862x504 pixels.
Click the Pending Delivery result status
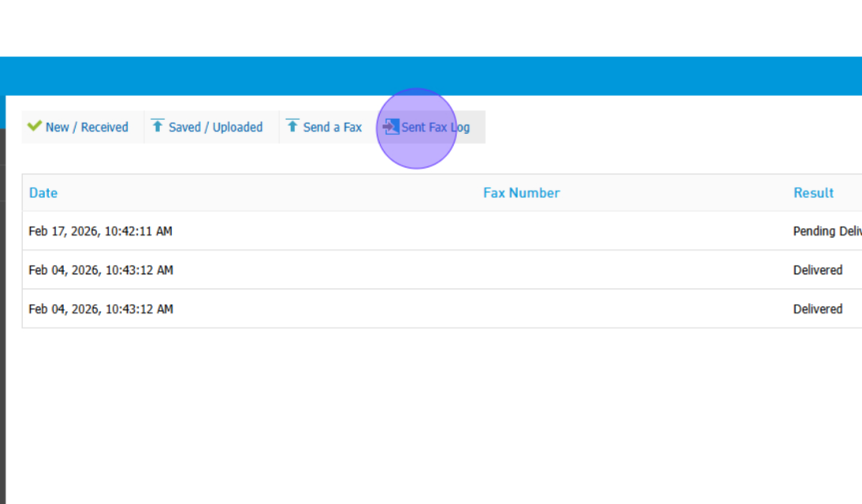click(827, 232)
